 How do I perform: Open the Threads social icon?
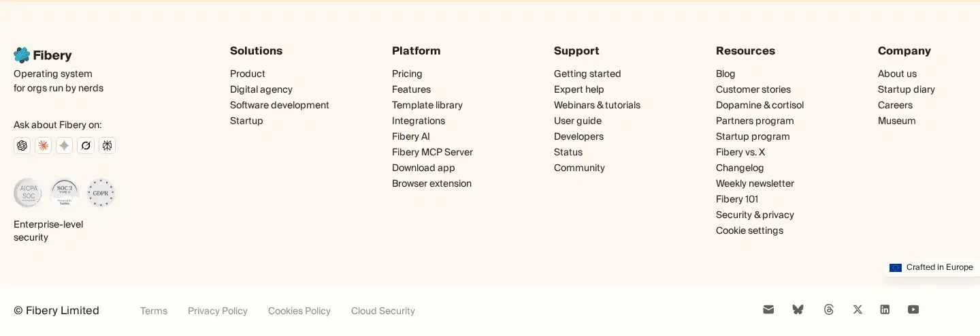pyautogui.click(x=828, y=309)
